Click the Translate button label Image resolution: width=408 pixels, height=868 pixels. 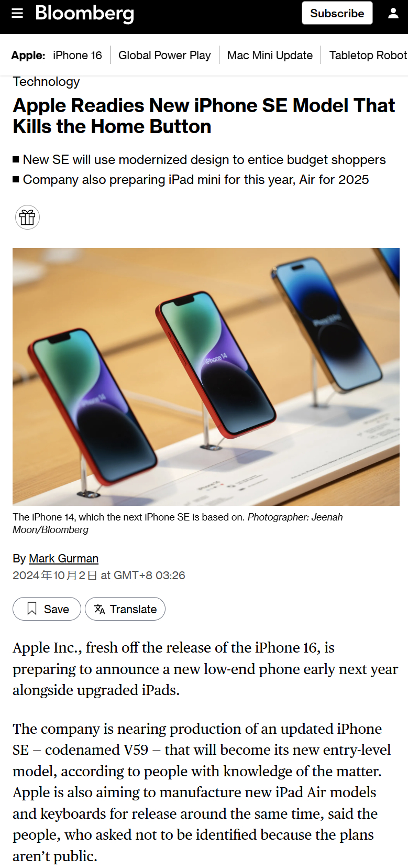[x=133, y=609]
